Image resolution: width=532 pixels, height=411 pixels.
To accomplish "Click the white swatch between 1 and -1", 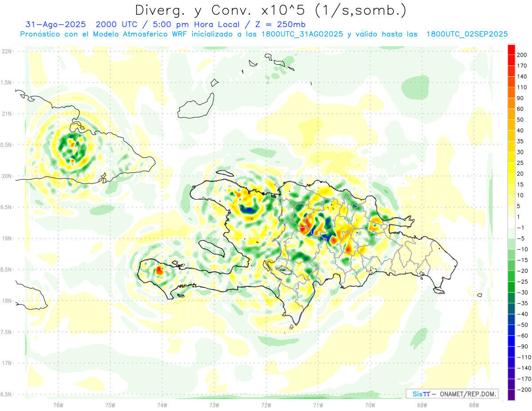I will pos(511,222).
